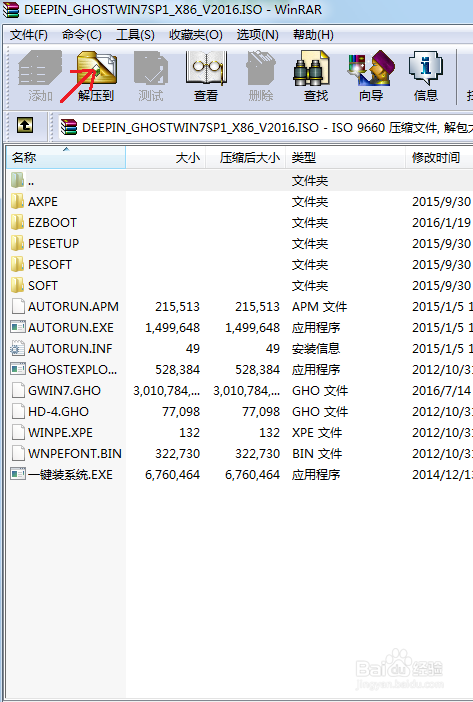Click the BIN 文件 type cell
The width and height of the screenshot is (473, 702).
pyautogui.click(x=317, y=454)
